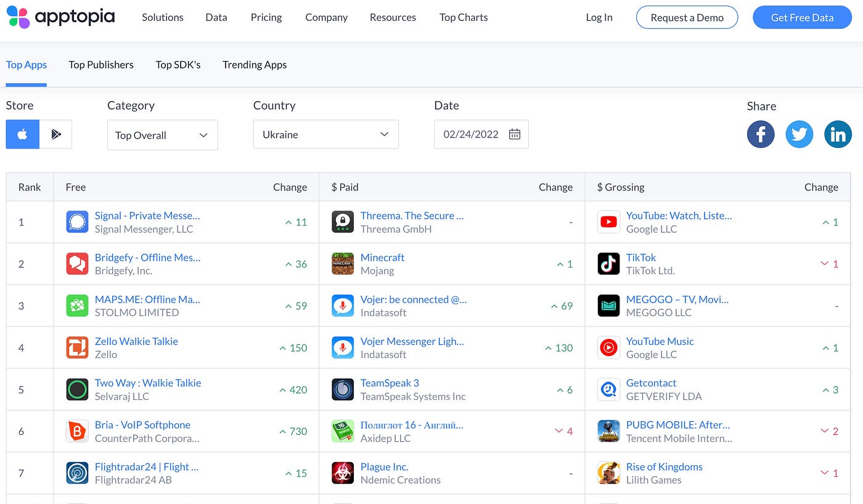Select the Top Apps tab
The height and width of the screenshot is (504, 863).
27,65
